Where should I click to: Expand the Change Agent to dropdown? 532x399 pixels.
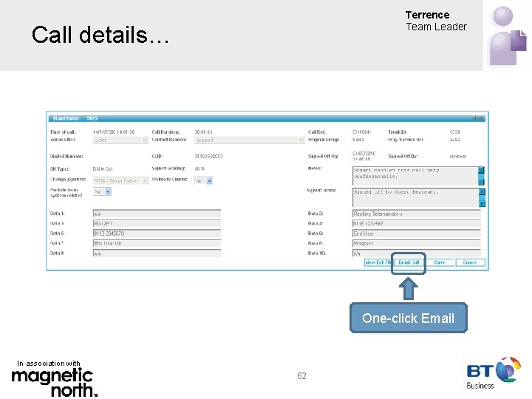(x=120, y=181)
